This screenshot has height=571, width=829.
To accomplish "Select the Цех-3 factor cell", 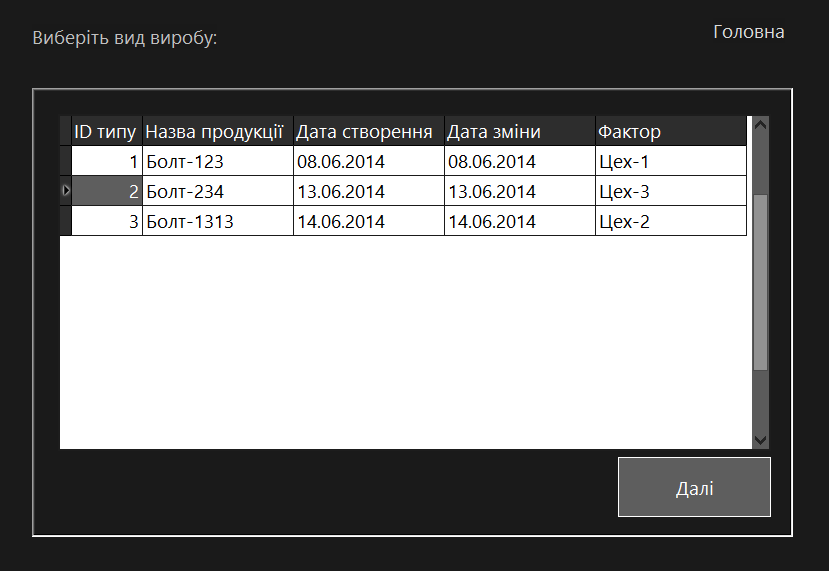I will click(x=671, y=191).
